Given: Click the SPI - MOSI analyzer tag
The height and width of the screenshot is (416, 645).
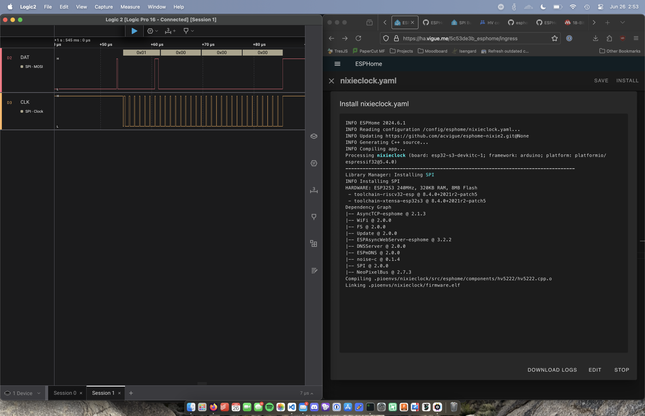Looking at the screenshot, I should (x=32, y=67).
